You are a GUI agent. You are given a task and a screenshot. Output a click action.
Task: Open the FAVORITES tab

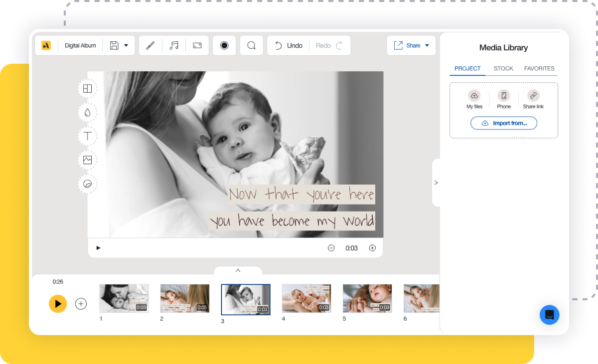click(539, 68)
